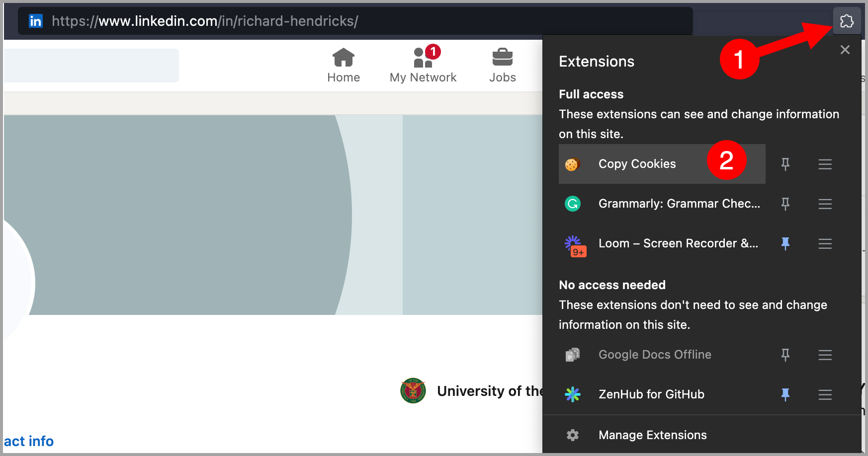Click the Grammarly green G icon
The width and height of the screenshot is (868, 456).
coord(573,204)
